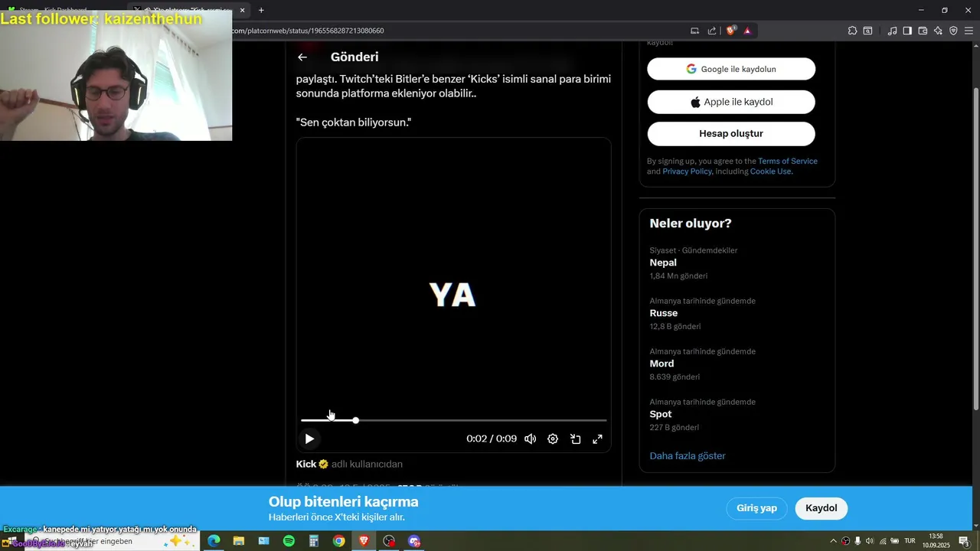The width and height of the screenshot is (980, 551).
Task: Enter fullscreen mode for the video
Action: click(x=597, y=439)
